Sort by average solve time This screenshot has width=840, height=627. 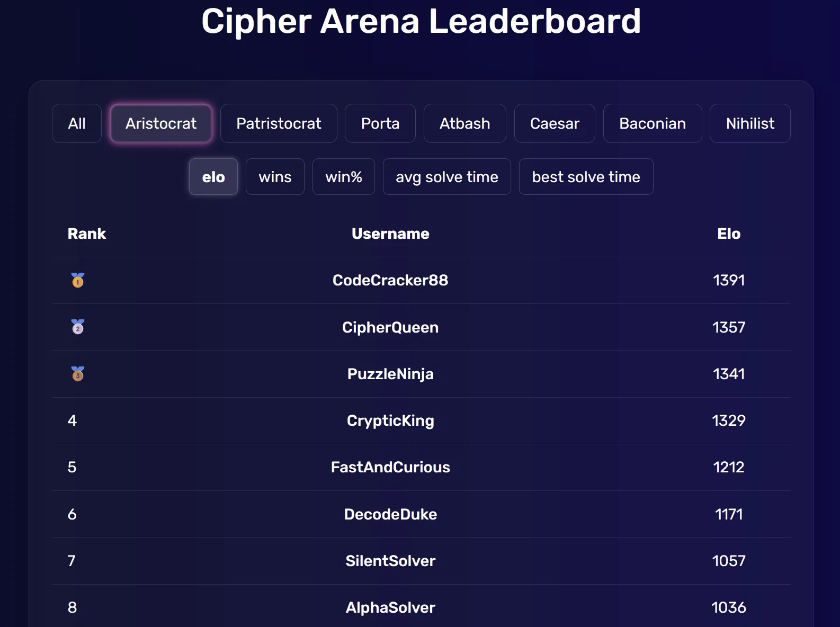[446, 176]
